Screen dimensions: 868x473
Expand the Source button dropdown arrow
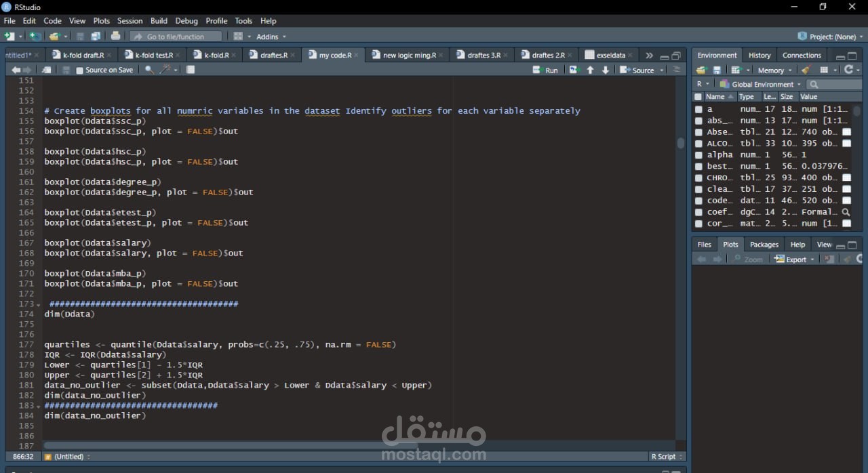tap(662, 70)
